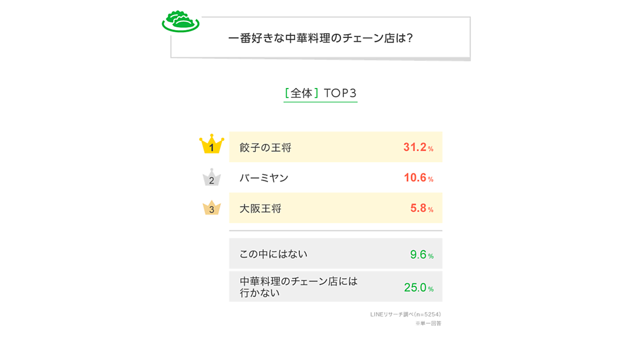Click the この中にはない row label
This screenshot has height=338, width=644.
[274, 254]
